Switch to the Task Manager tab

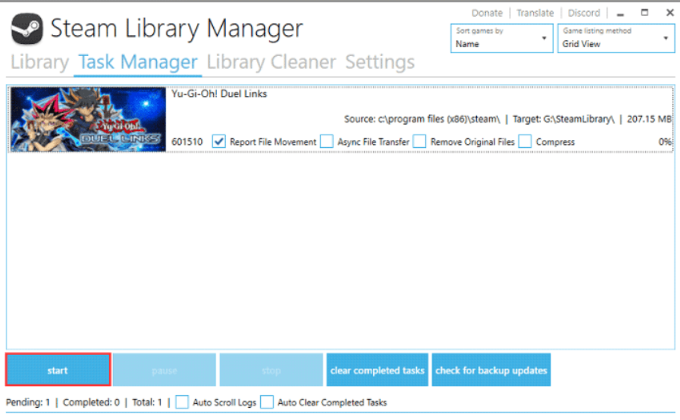[138, 62]
